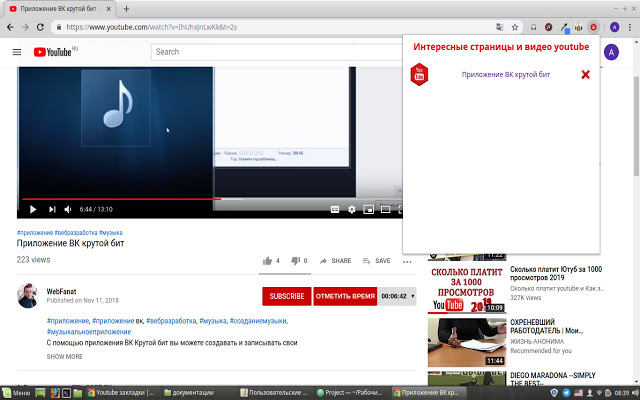
Task: Save the video to a playlist
Action: [x=376, y=260]
